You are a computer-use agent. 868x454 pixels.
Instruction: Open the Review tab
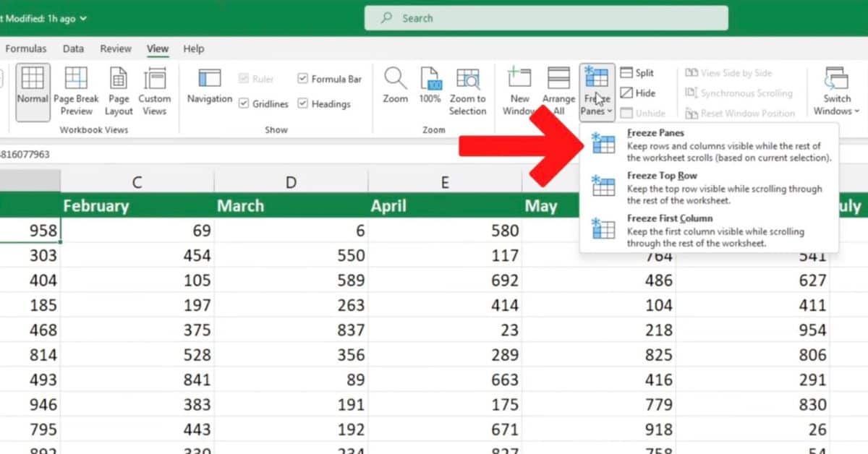[x=115, y=48]
